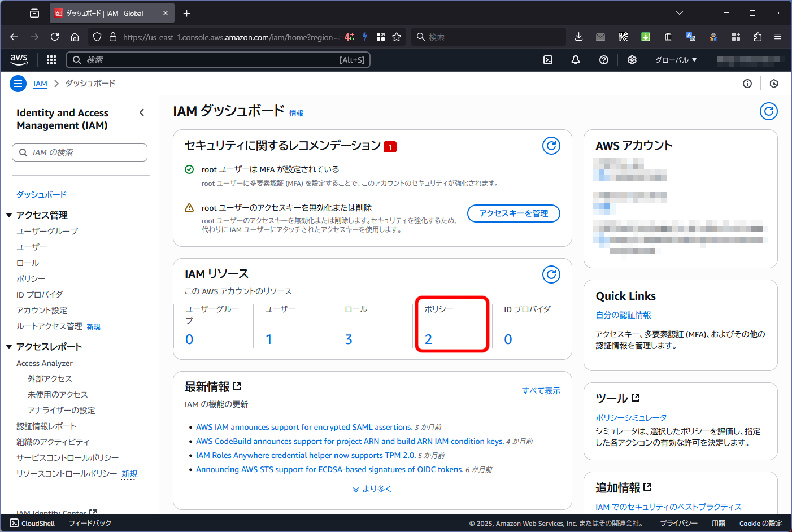The width and height of the screenshot is (792, 532).
Task: Open the ポリシーシミュレータ link
Action: click(631, 417)
